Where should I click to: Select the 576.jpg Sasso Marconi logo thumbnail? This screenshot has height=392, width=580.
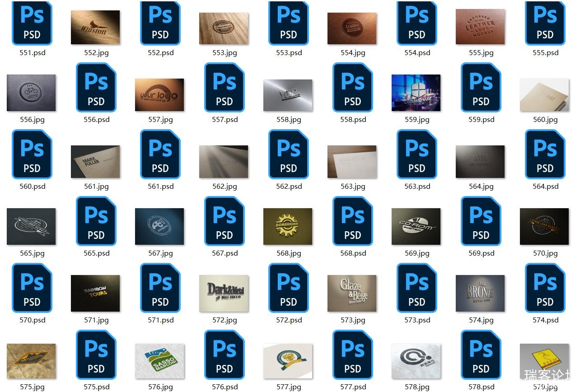click(x=159, y=361)
